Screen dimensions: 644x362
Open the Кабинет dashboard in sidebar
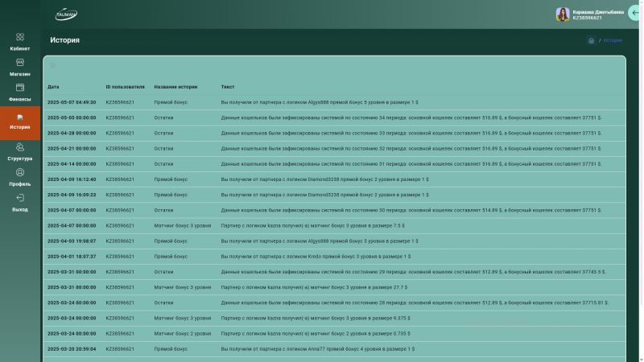point(20,41)
